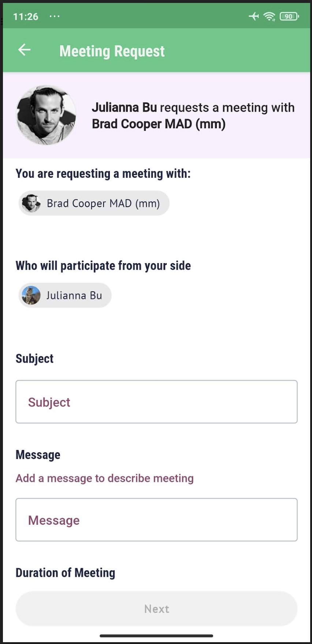312x644 pixels.
Task: Tap cat avatar in Julianna Bu chip
Action: (31, 295)
